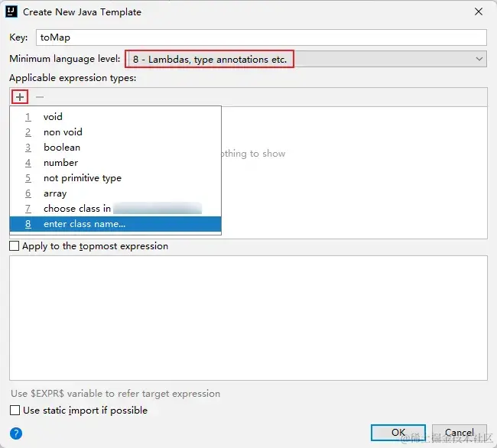Choose the number expression type
Viewport: 497px width, 448px height.
click(115, 163)
